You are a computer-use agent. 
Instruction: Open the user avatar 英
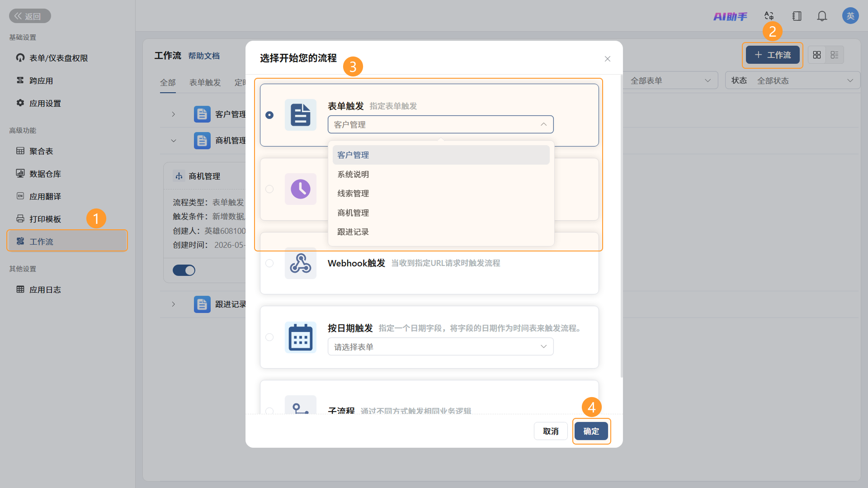pos(850,16)
